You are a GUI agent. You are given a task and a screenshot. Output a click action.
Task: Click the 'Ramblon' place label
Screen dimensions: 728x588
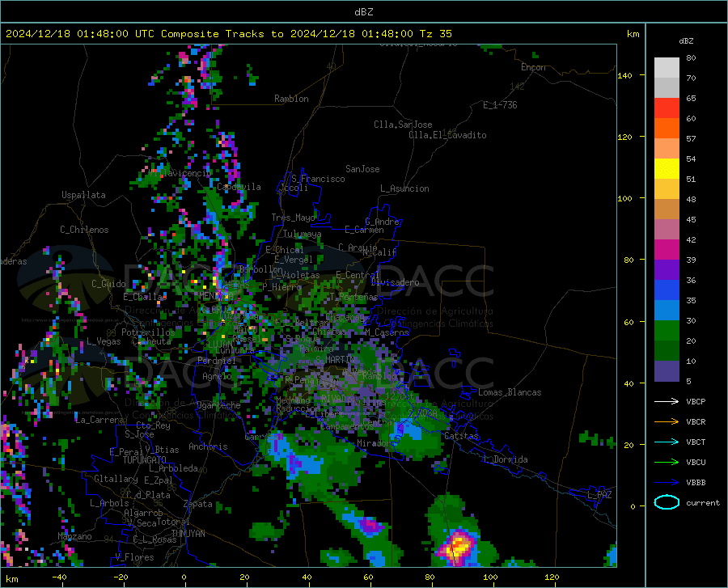pos(291,99)
